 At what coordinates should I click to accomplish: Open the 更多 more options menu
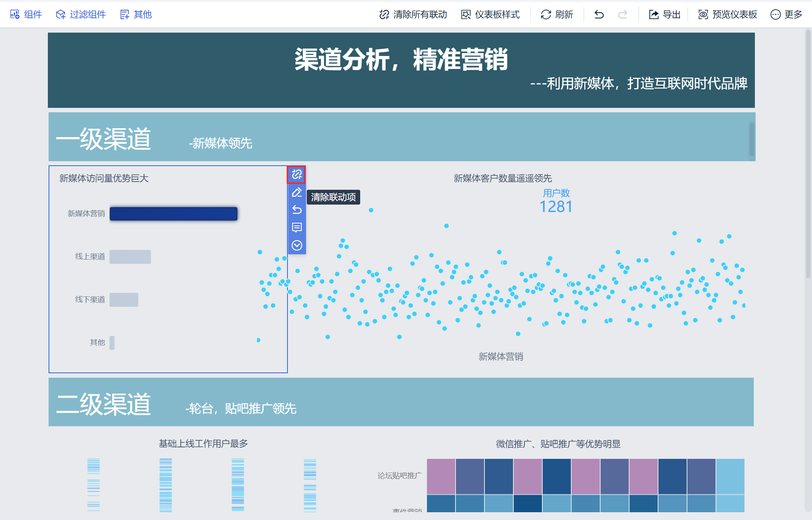pos(786,14)
